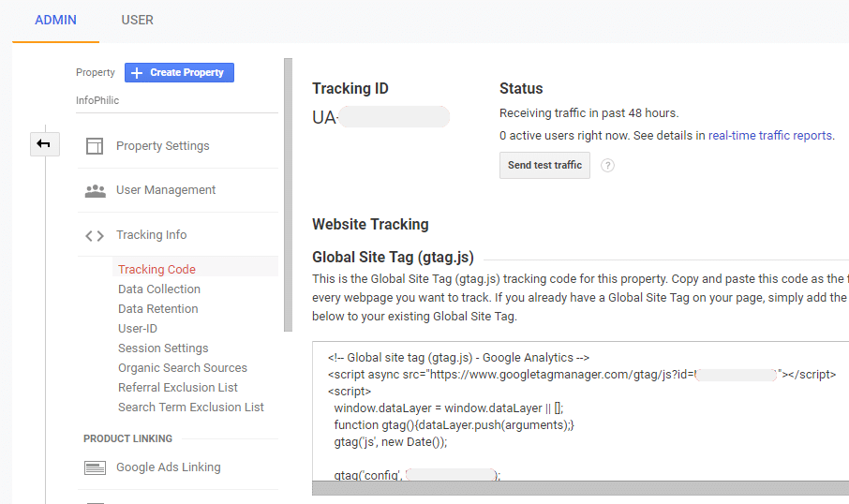Screen dimensions: 849x504
Task: Open Referral Exclusion List
Action: click(x=178, y=388)
